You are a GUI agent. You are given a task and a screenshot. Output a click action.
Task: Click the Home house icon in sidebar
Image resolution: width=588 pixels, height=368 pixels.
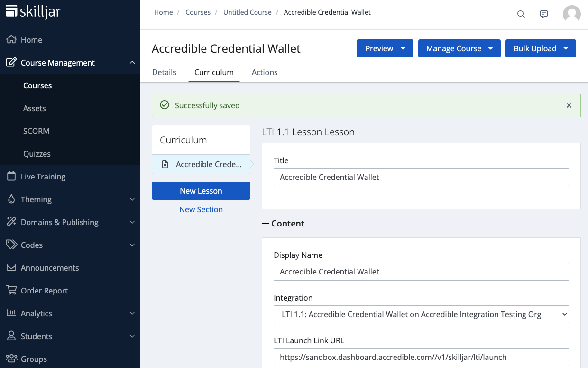point(11,40)
